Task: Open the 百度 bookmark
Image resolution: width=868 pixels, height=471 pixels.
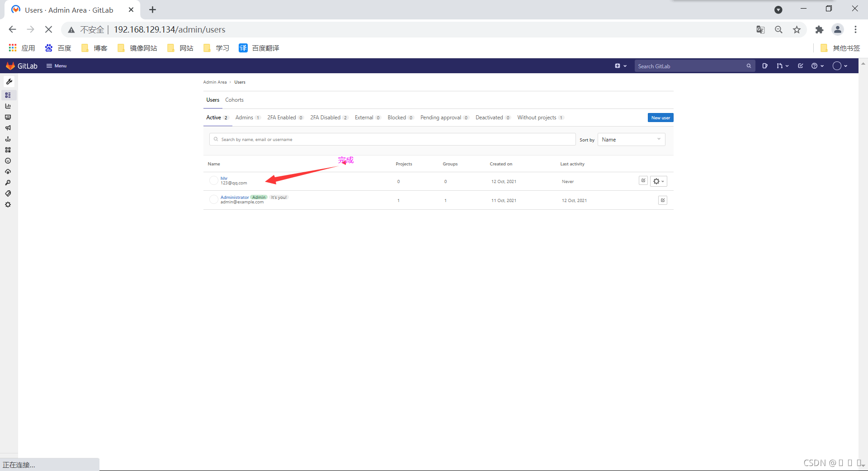Action: (58, 48)
